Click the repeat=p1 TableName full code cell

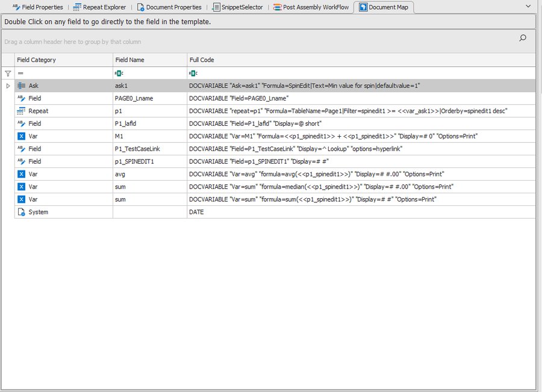[361, 111]
